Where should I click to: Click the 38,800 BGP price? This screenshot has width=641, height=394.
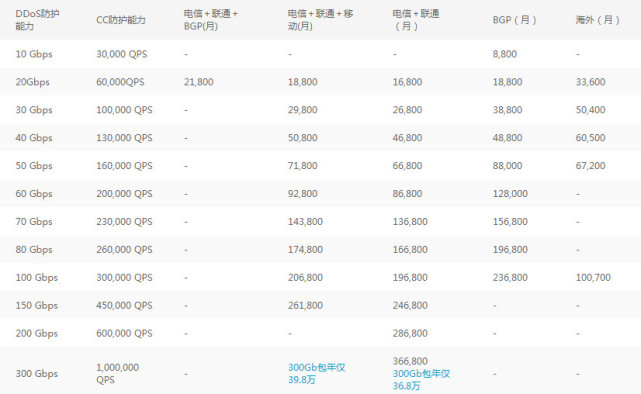pyautogui.click(x=507, y=110)
